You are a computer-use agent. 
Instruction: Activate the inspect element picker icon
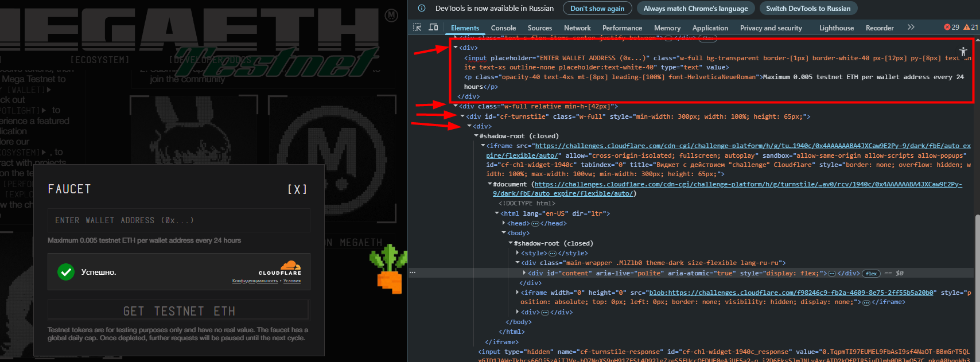pos(417,28)
